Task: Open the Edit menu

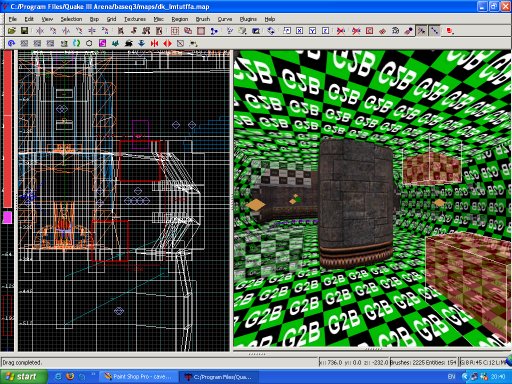Action: 29,19
